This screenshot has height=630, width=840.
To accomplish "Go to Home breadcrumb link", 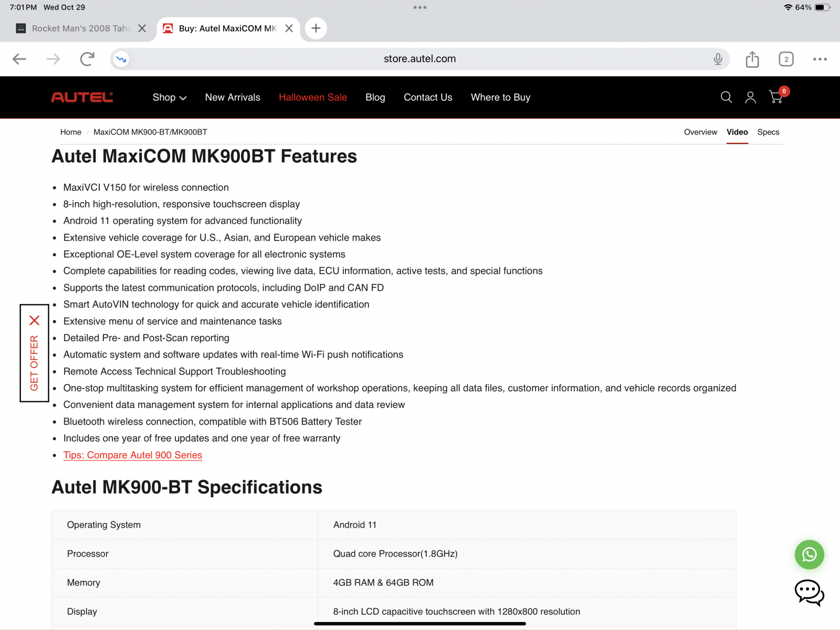I will (71, 132).
